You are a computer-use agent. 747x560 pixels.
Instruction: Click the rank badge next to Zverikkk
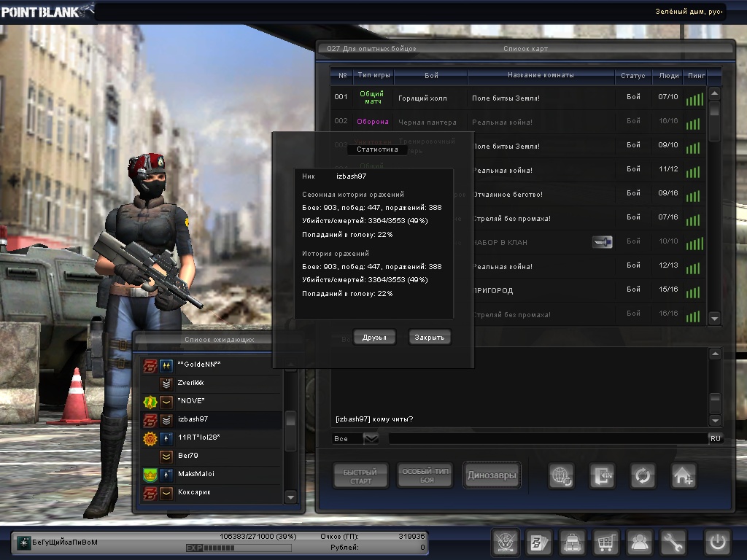click(166, 384)
